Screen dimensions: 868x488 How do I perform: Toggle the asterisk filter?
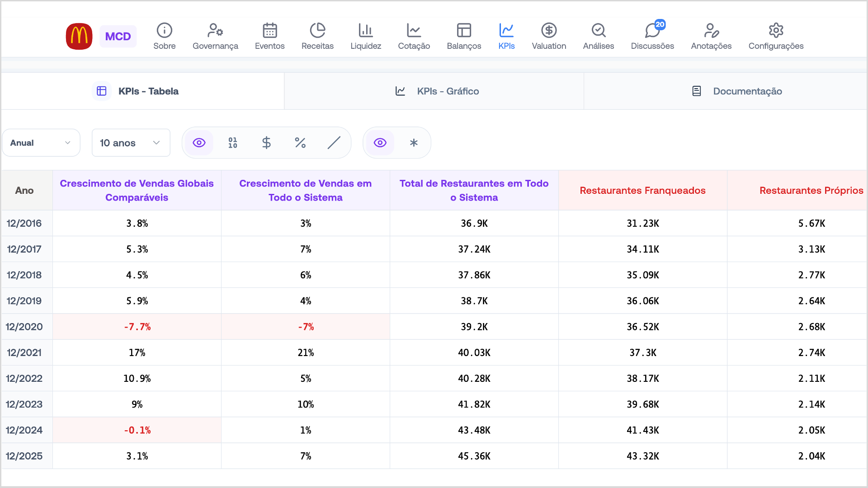(x=414, y=143)
